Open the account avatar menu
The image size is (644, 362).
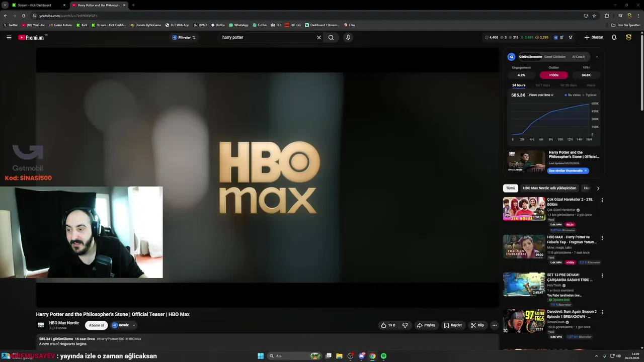point(628,38)
